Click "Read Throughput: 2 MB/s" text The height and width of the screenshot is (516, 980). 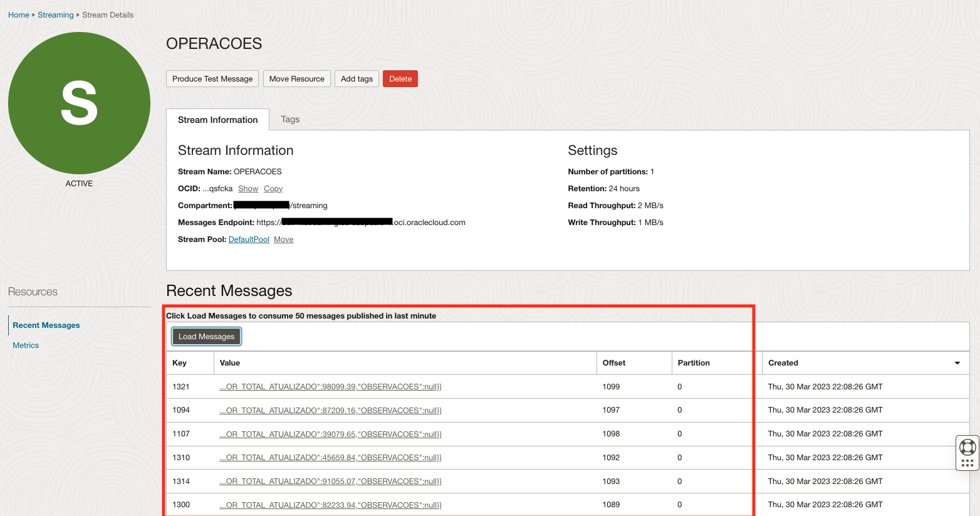(x=616, y=206)
